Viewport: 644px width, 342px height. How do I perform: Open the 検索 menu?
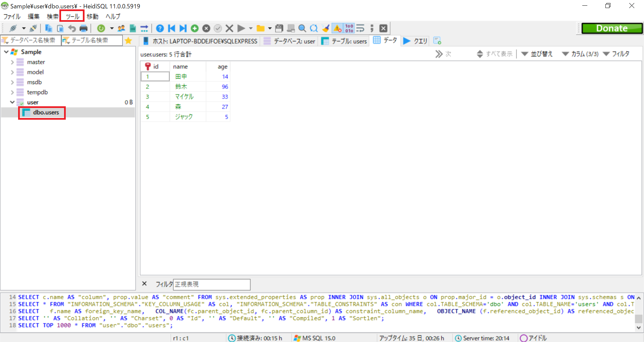[53, 16]
